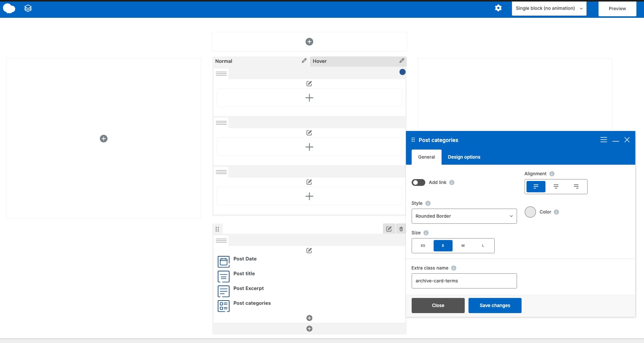Open the Rounded Border style dropdown
644x343 pixels.
click(x=464, y=216)
